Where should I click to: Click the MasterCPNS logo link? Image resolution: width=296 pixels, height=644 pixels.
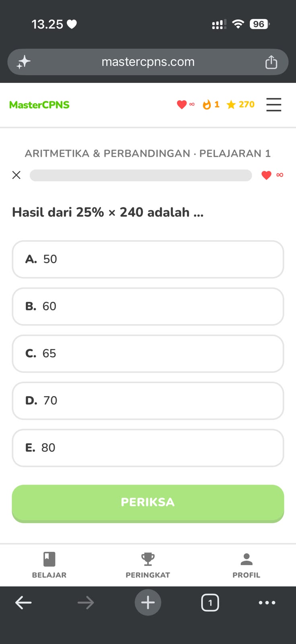point(39,105)
